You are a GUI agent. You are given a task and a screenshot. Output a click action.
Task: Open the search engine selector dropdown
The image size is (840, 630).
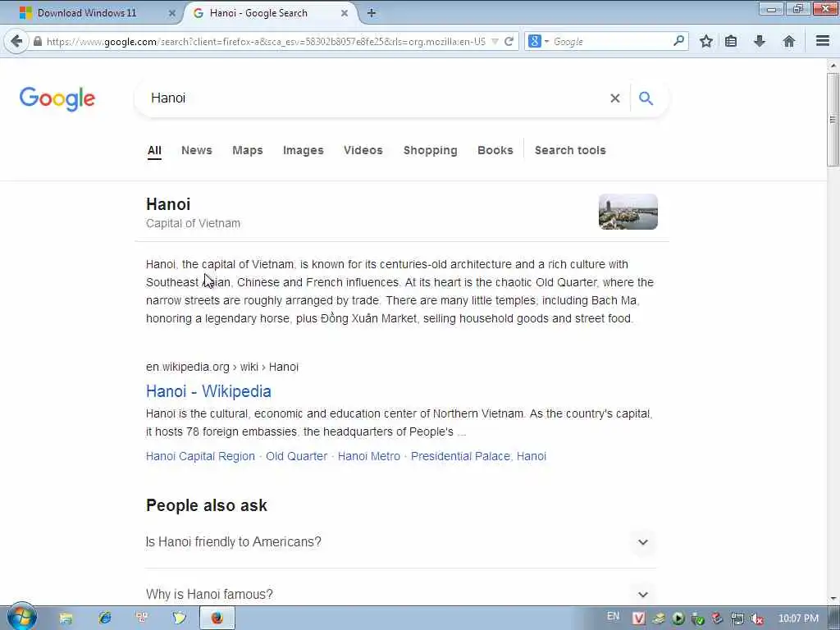click(538, 41)
